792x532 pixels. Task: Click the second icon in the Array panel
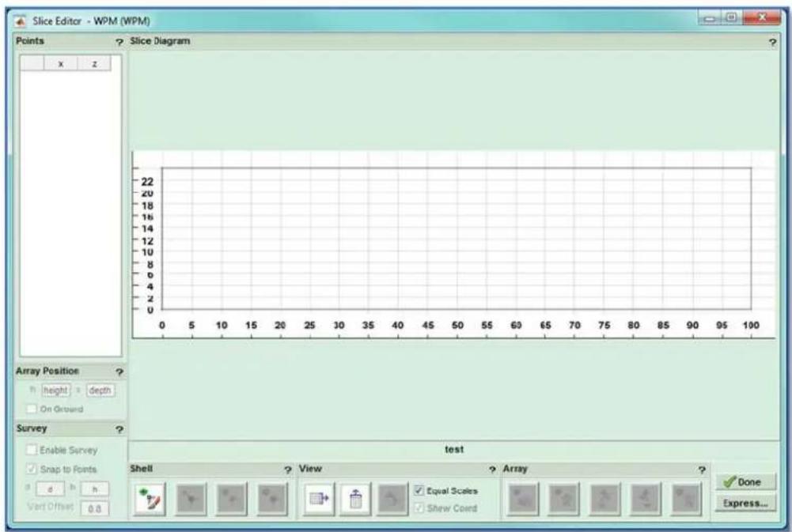564,499
